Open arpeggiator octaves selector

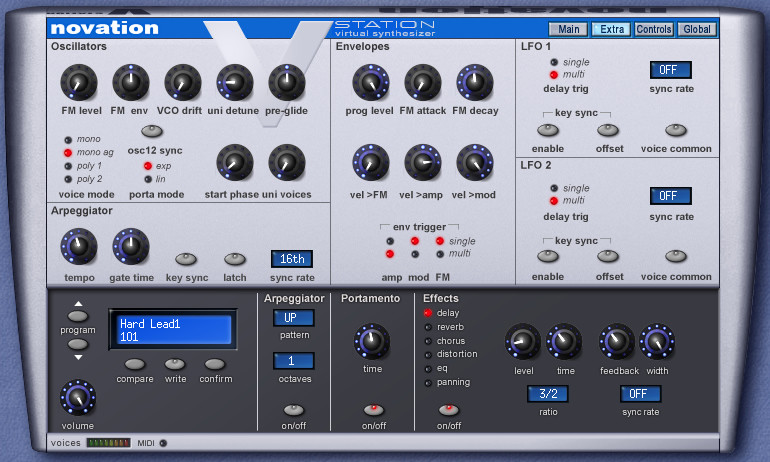pyautogui.click(x=294, y=361)
